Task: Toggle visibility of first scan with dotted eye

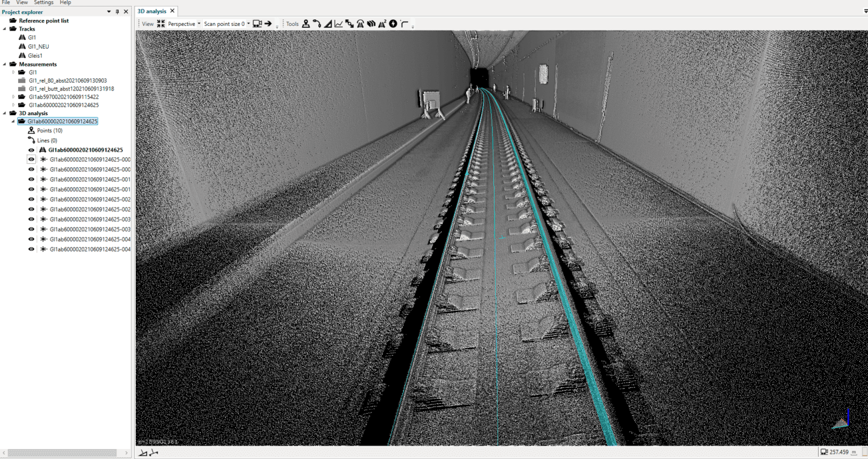Action: click(x=32, y=159)
